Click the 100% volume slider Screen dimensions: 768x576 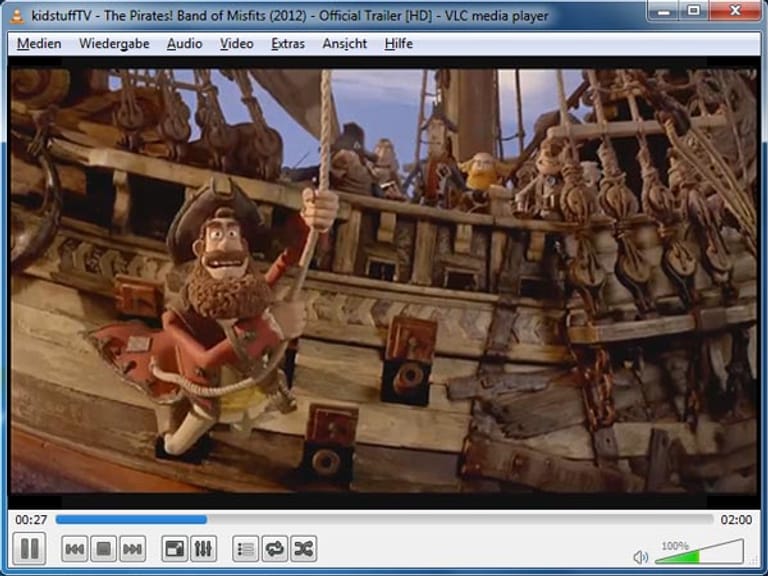[699, 552]
